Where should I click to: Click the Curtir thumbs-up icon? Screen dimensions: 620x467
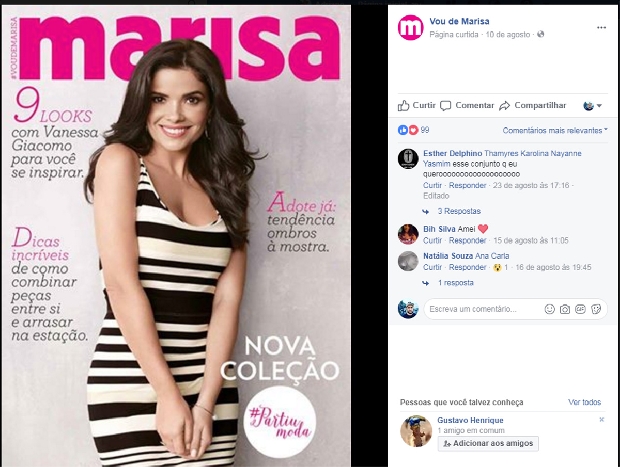[x=403, y=106]
